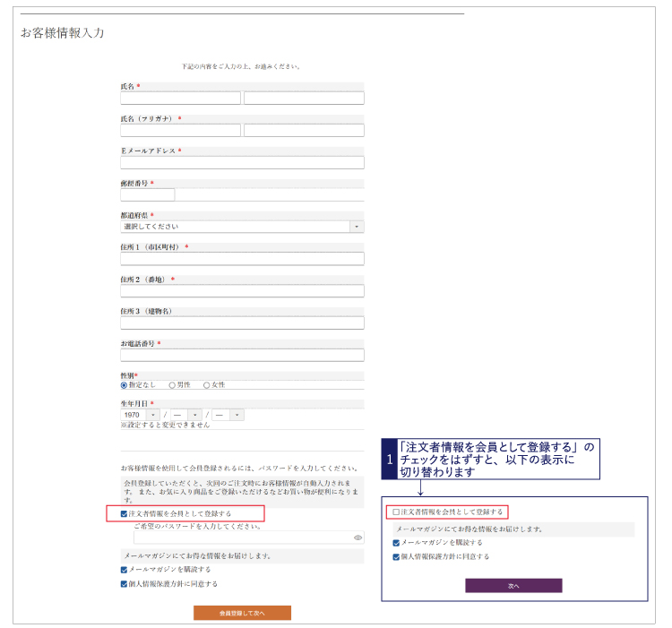Screen dimensions: 672x628
Task: Uncheck the ticked 注文者情報を会員として登録する checkbox
Action: (x=125, y=514)
